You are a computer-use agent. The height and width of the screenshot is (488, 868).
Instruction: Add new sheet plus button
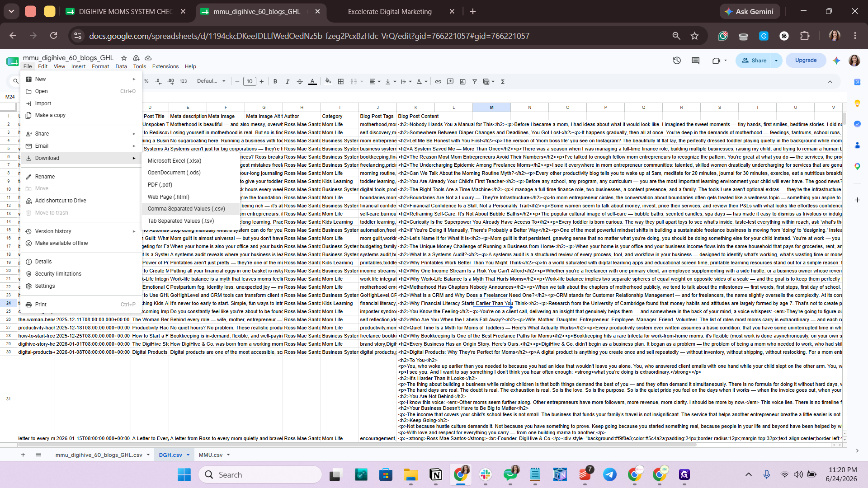(23, 455)
